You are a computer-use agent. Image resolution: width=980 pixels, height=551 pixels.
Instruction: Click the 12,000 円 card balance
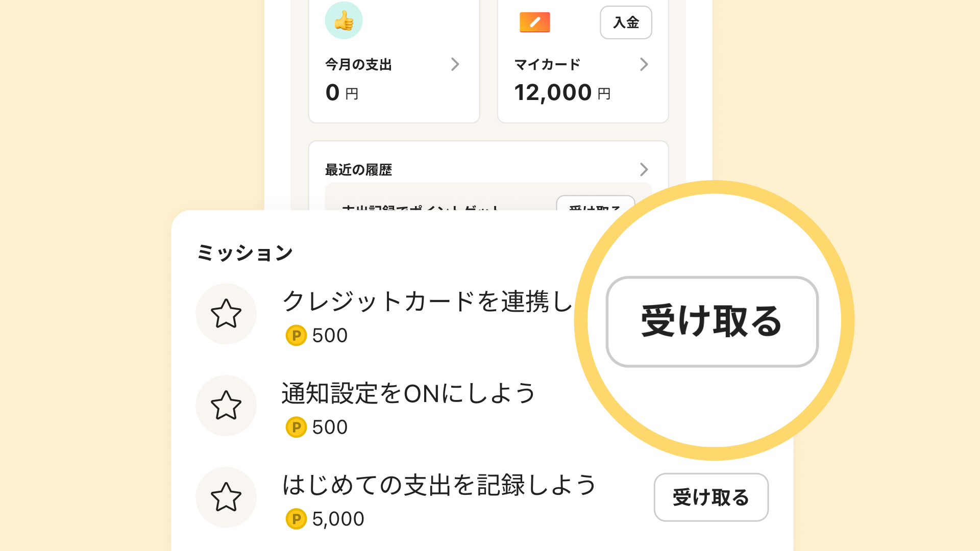(x=562, y=93)
